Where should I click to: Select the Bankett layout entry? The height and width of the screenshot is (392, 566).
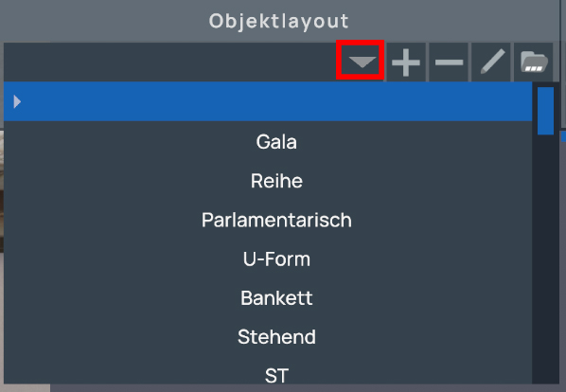pos(276,298)
